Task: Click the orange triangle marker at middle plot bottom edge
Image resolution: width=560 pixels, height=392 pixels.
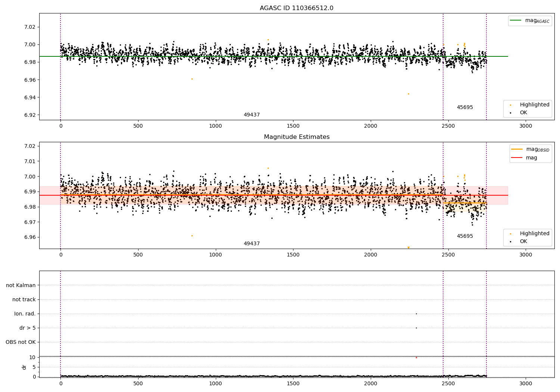Action: coord(408,248)
